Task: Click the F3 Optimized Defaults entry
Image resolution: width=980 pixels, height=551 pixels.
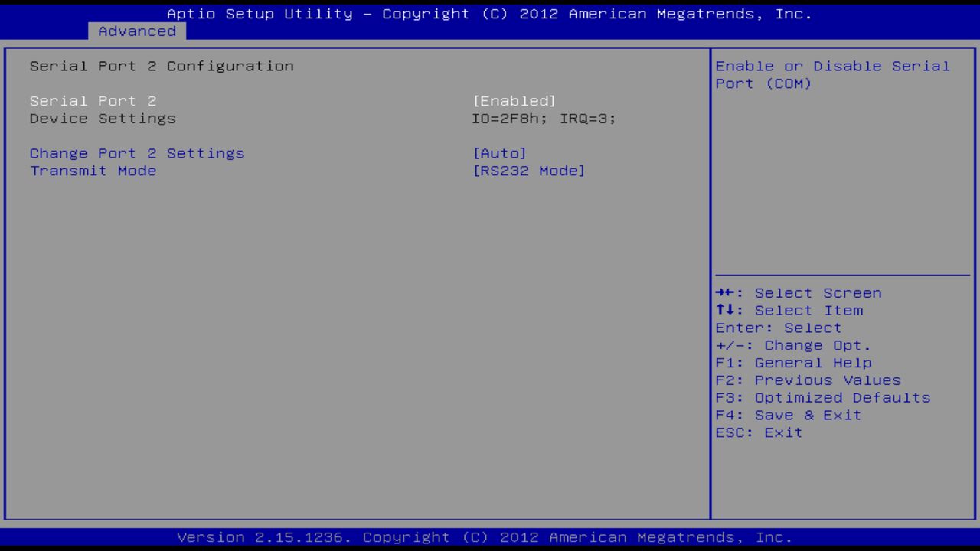Action: 822,397
